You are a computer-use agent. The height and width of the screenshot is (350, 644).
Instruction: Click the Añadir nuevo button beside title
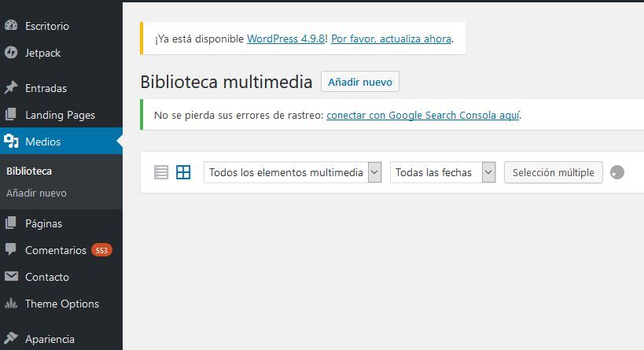point(360,82)
